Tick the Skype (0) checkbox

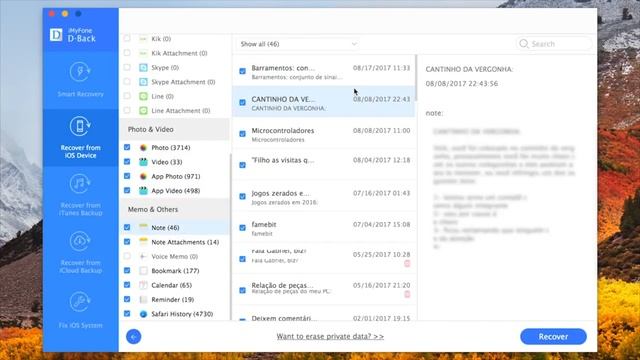[127, 67]
